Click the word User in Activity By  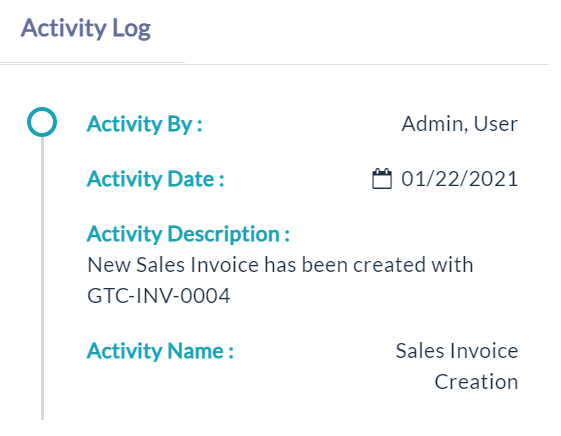(x=496, y=124)
